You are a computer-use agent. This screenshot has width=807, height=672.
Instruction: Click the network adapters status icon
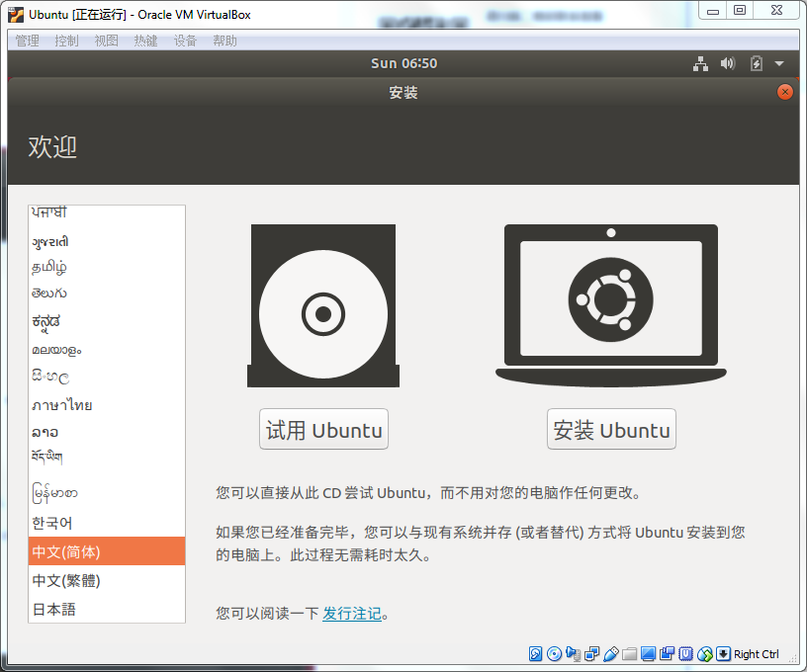coord(591,653)
